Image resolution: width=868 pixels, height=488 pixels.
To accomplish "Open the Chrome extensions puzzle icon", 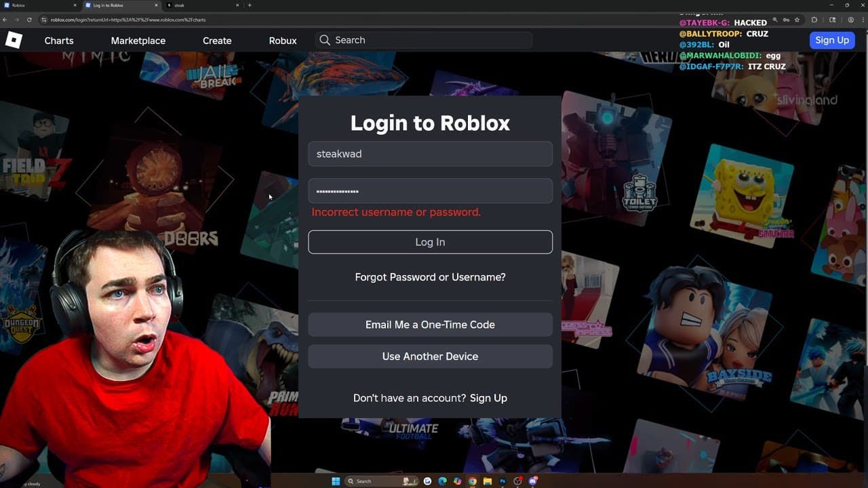I will [814, 20].
